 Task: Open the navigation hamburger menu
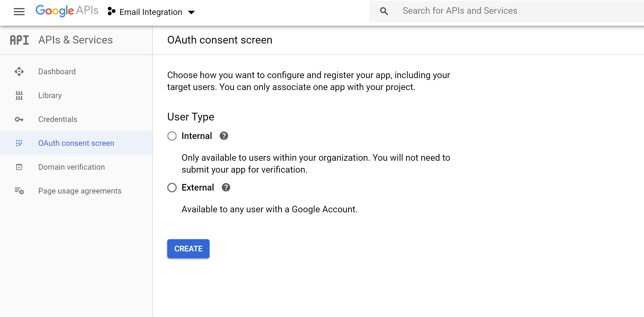[19, 11]
